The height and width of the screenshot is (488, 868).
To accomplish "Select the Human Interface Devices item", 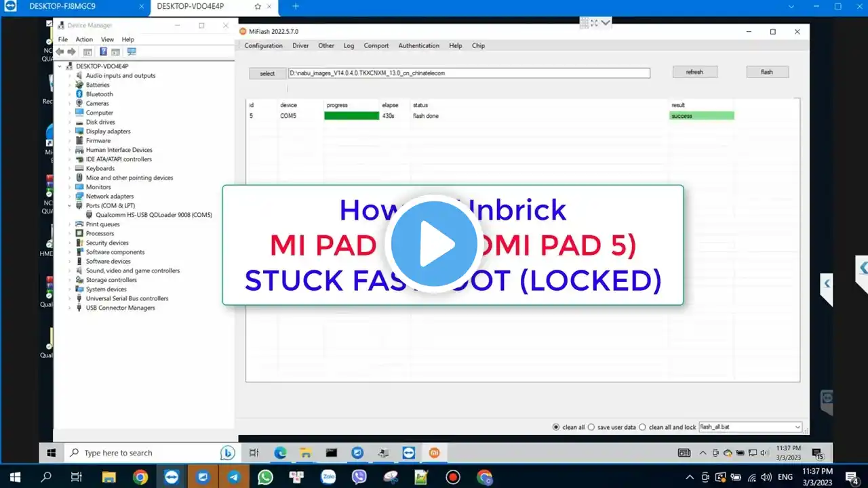I will (x=119, y=150).
